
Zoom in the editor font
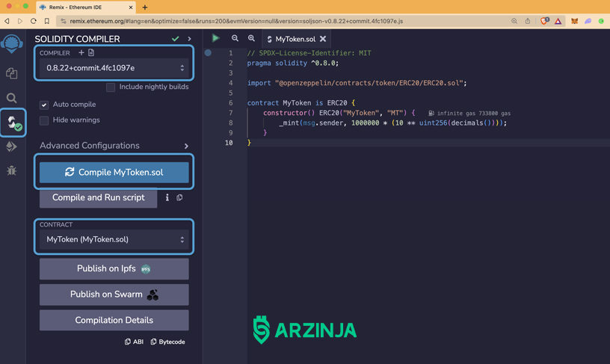251,38
